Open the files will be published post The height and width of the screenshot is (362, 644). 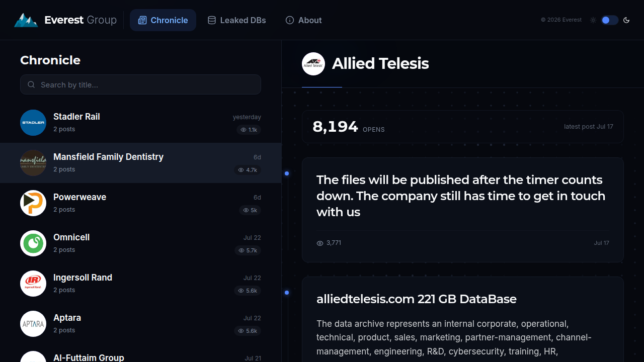(x=463, y=210)
